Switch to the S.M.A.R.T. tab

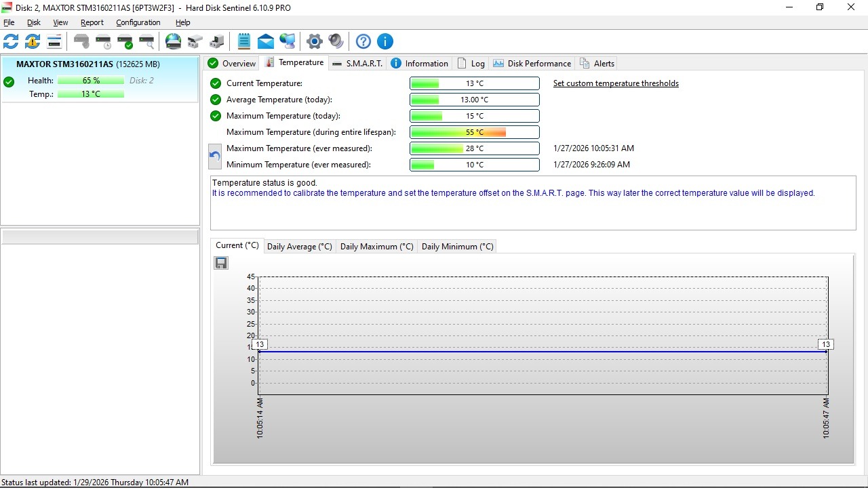pos(357,63)
